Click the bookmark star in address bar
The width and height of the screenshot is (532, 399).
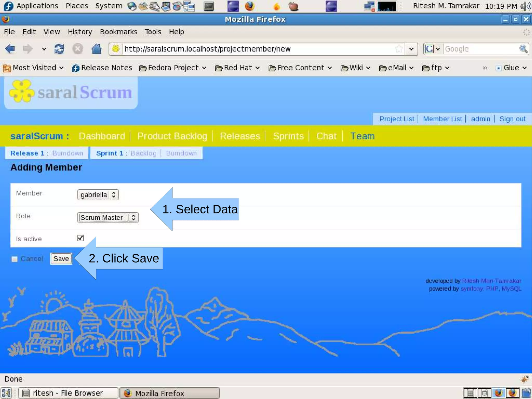399,49
